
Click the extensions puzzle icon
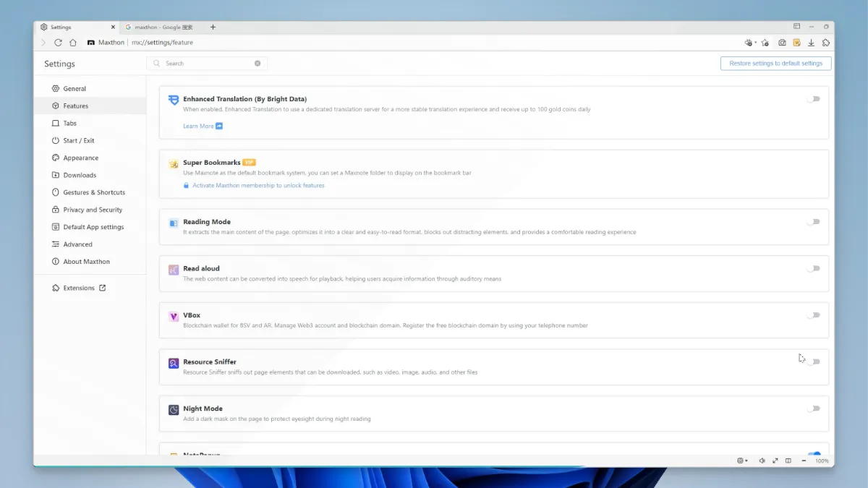pos(826,43)
